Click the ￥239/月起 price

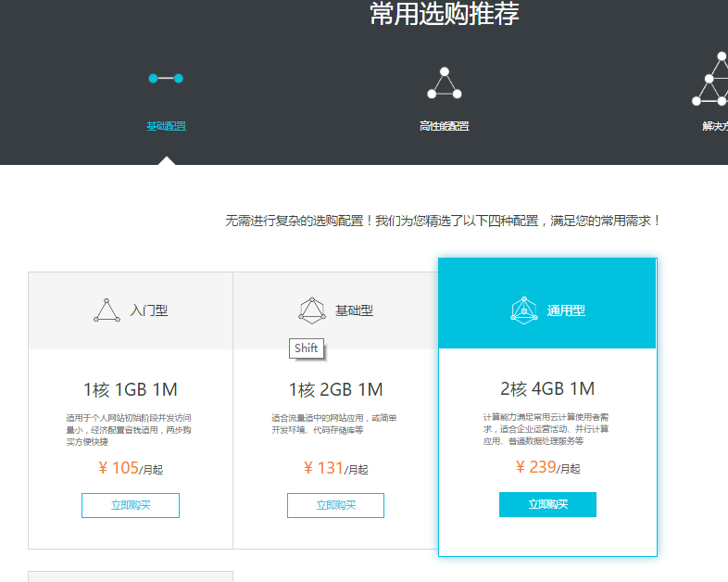pyautogui.click(x=548, y=467)
